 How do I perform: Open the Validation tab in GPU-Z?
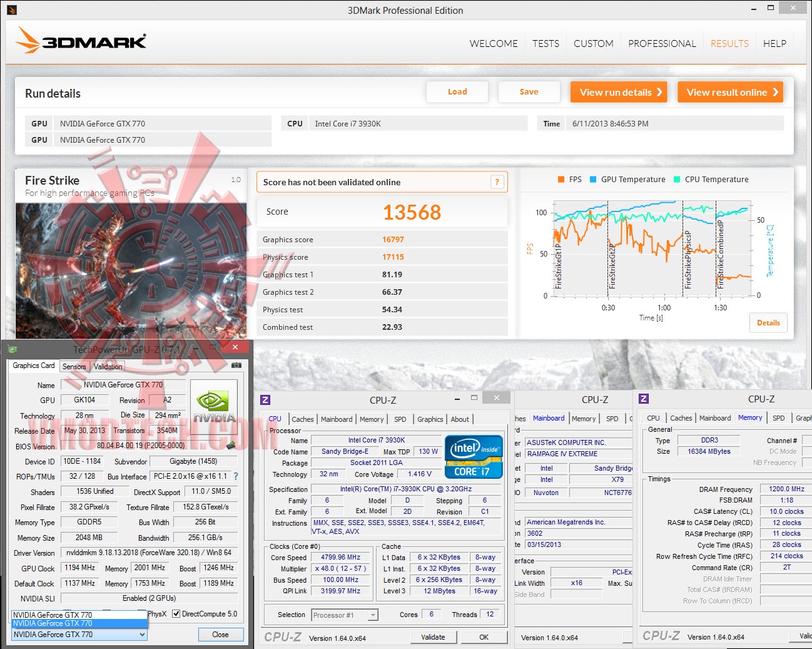[x=108, y=367]
